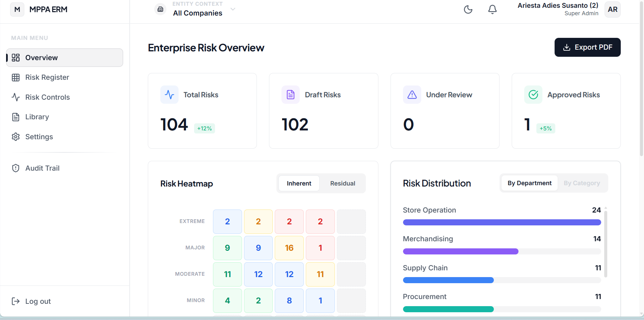Open the Overview menu item
The image size is (644, 320).
[x=64, y=58]
